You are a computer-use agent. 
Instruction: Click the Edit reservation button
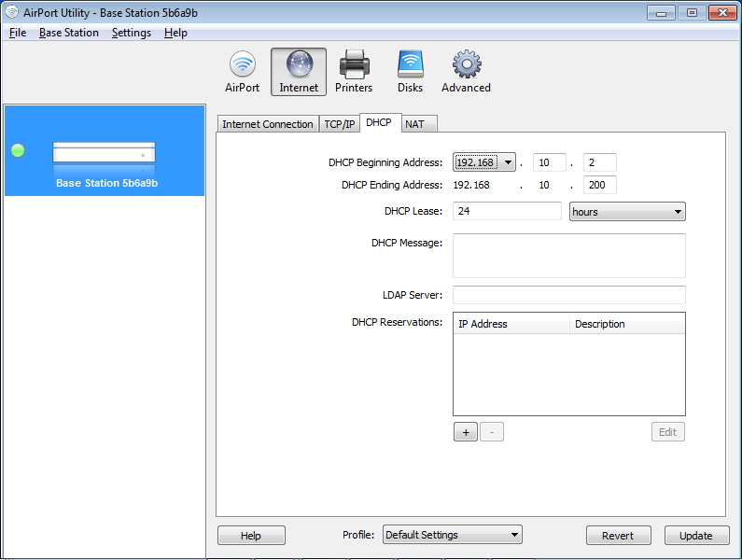click(667, 432)
